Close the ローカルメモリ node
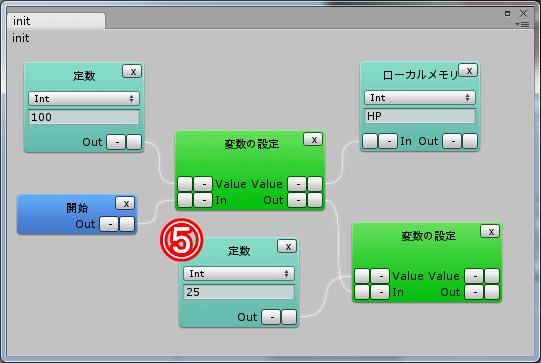Image resolution: width=541 pixels, height=363 pixels. pyautogui.click(x=468, y=71)
